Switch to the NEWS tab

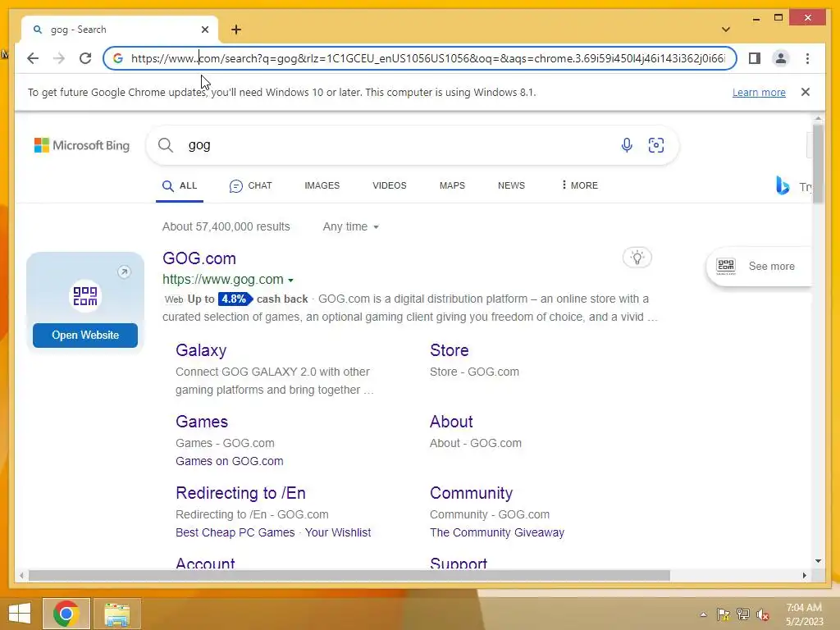click(511, 185)
